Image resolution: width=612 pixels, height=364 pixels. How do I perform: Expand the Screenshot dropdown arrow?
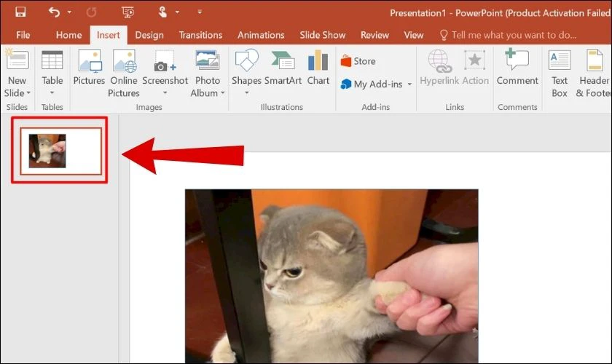click(x=165, y=93)
